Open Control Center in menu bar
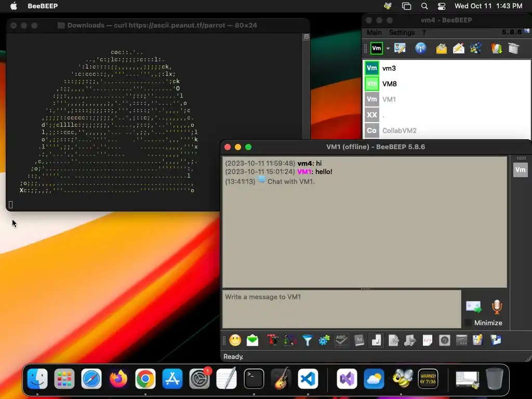The width and height of the screenshot is (532, 399). (442, 6)
